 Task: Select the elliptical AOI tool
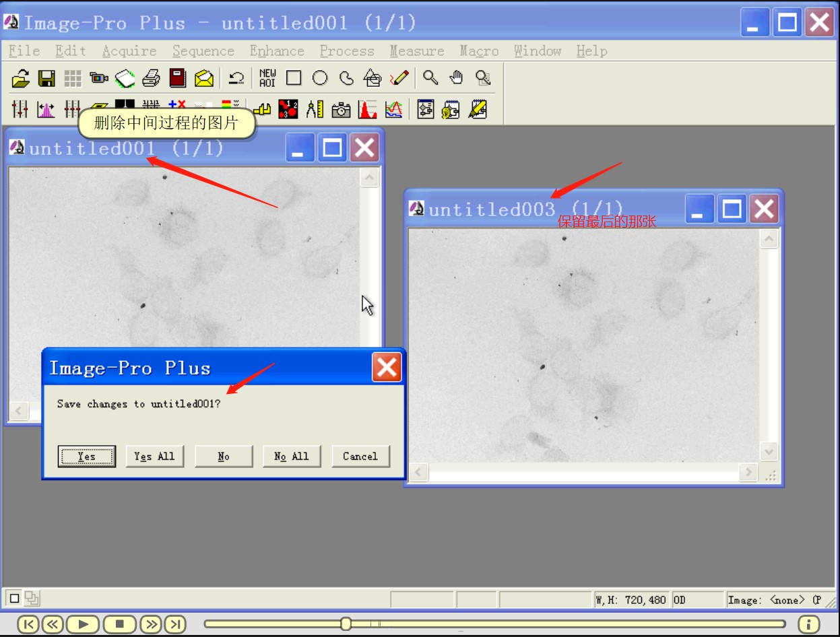[319, 77]
